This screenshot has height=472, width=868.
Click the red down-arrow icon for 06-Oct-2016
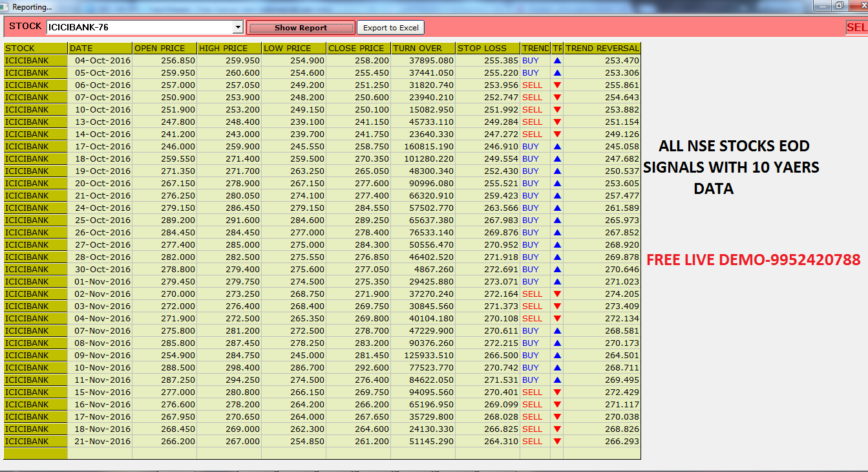[557, 85]
